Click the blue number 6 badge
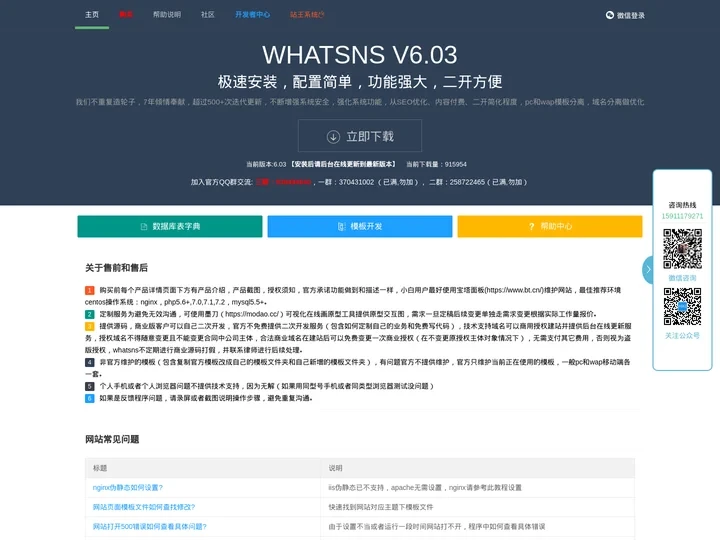This screenshot has height=540, width=720. click(x=90, y=398)
